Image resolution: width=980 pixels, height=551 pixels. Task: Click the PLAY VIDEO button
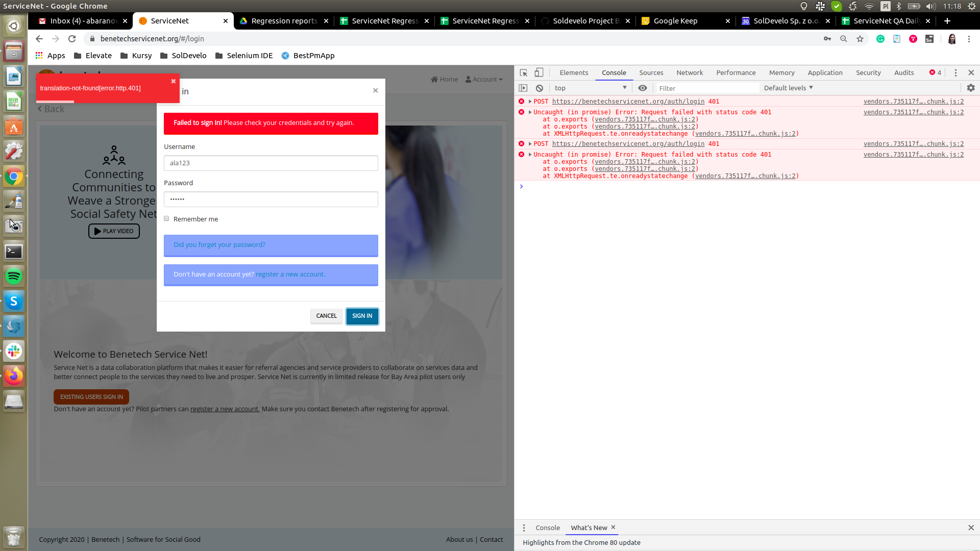coord(114,231)
